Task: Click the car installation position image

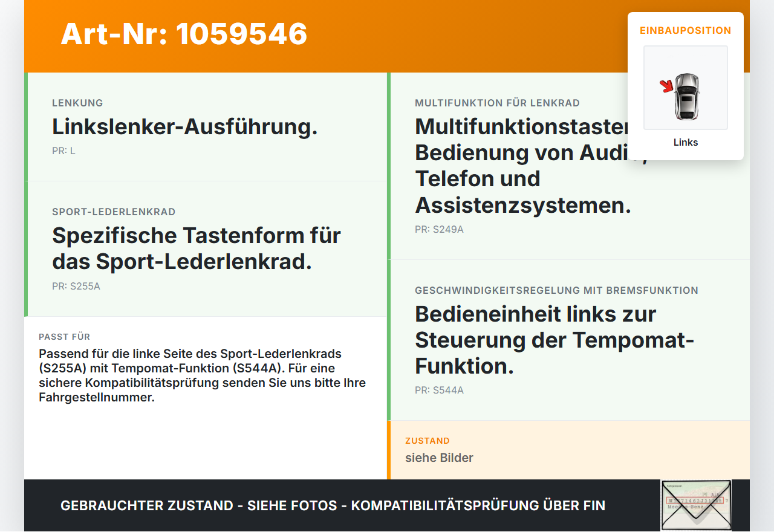Action: [x=686, y=88]
